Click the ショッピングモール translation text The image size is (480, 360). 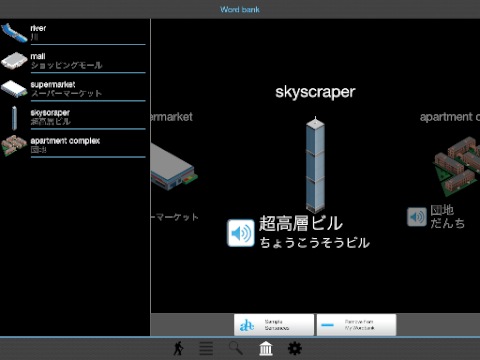click(66, 65)
